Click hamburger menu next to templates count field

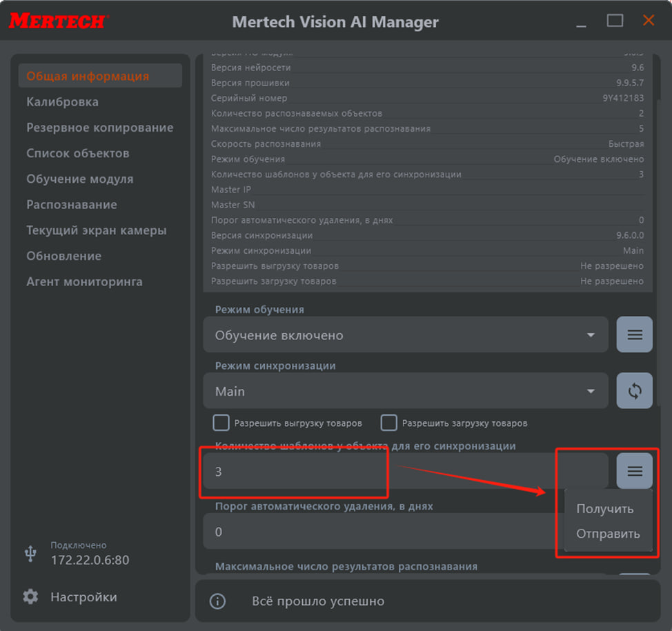pos(634,471)
